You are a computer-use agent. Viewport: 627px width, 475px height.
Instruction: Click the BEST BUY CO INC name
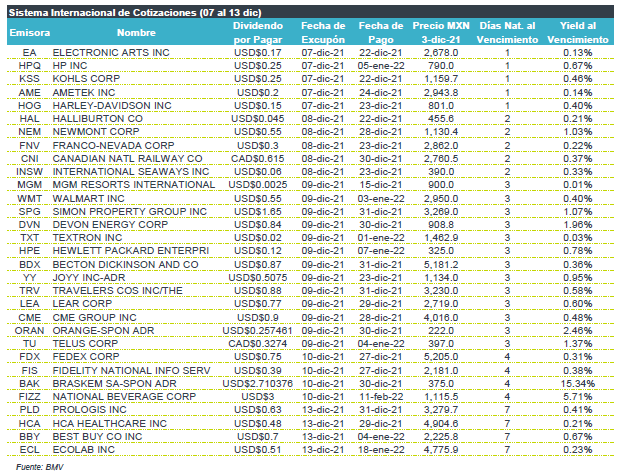pos(97,437)
